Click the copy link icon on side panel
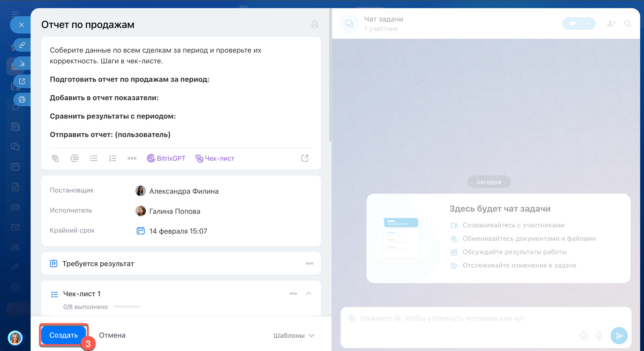The width and height of the screenshot is (644, 351). click(x=22, y=45)
